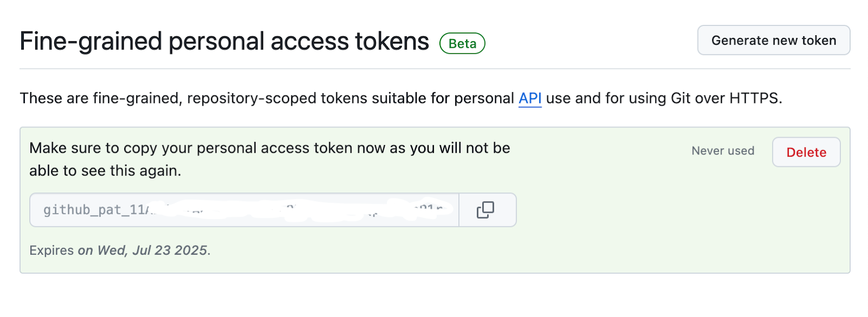Click the italic Wed, Jul 23 2025 date
868x317 pixels.
(x=152, y=250)
